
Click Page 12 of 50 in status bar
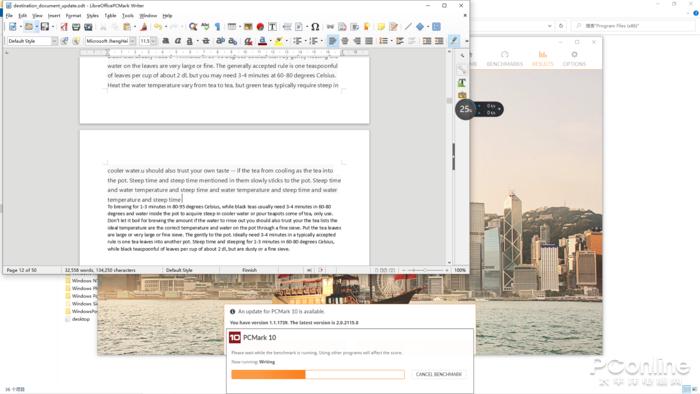(21, 270)
